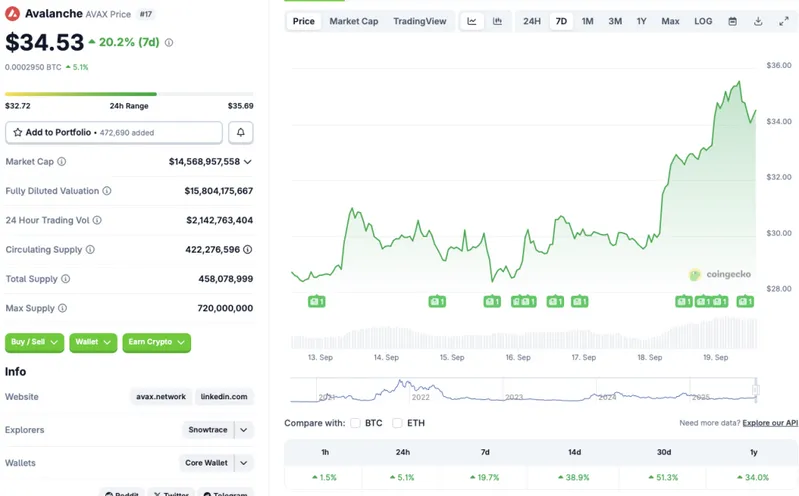Image resolution: width=799 pixels, height=496 pixels.
Task: Open the Buy / Sell dropdown
Action: (x=35, y=342)
